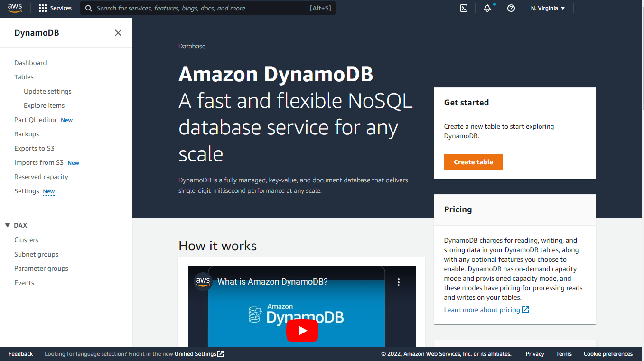Open Backups in the sidebar
Image resolution: width=644 pixels, height=361 pixels.
coord(27,134)
